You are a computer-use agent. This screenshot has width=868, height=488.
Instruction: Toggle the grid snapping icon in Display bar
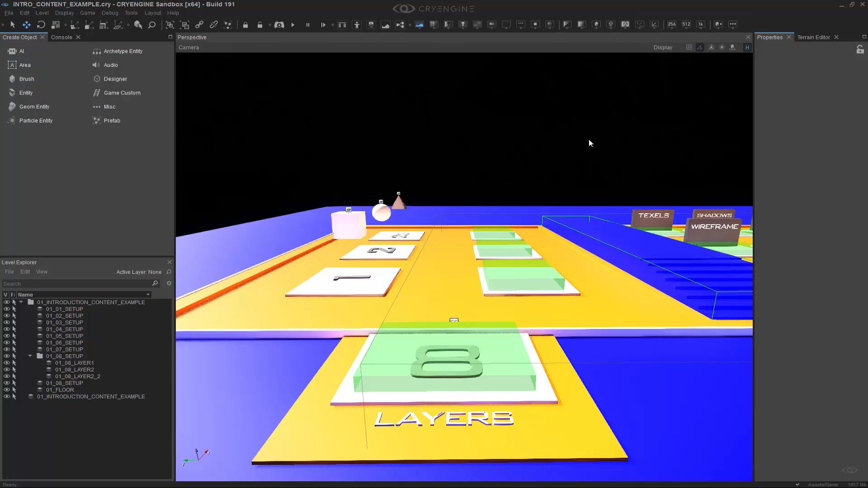(689, 47)
